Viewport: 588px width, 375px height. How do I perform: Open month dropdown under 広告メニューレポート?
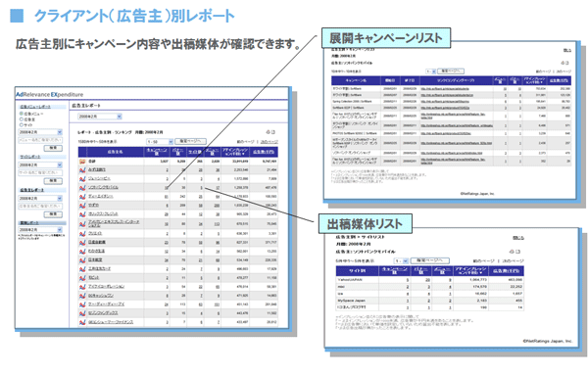coord(40,132)
